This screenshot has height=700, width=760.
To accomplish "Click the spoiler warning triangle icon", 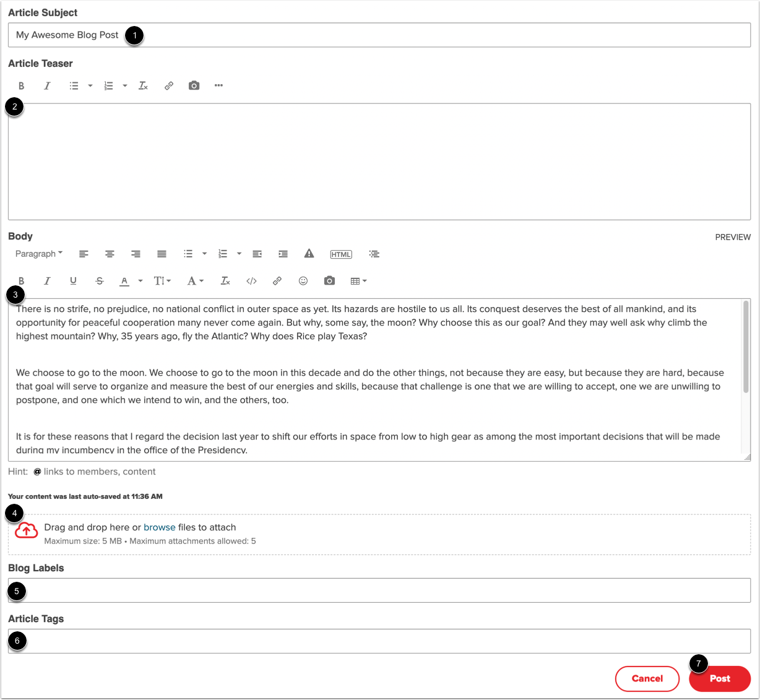I will pos(309,254).
